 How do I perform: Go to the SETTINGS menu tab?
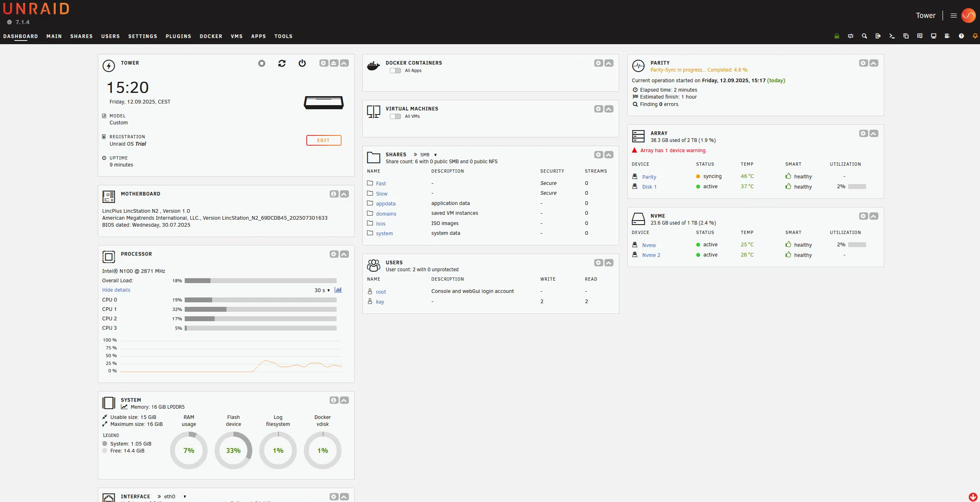click(x=143, y=36)
